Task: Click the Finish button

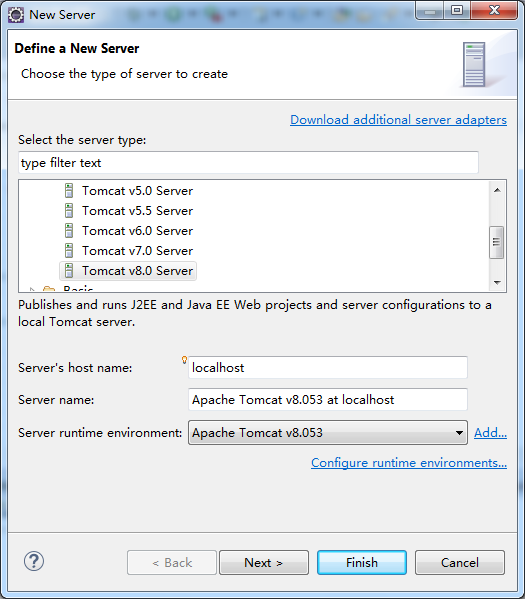Action: [362, 562]
